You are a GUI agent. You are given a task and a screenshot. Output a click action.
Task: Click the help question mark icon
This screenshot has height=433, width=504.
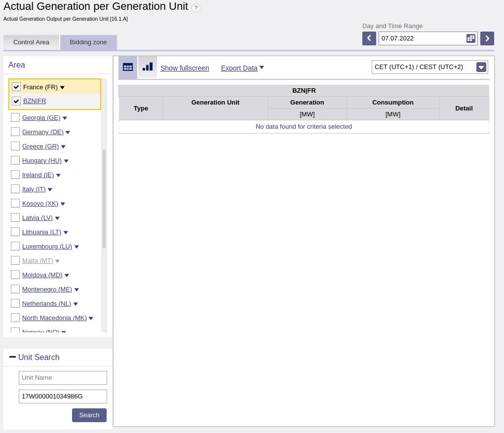click(196, 8)
